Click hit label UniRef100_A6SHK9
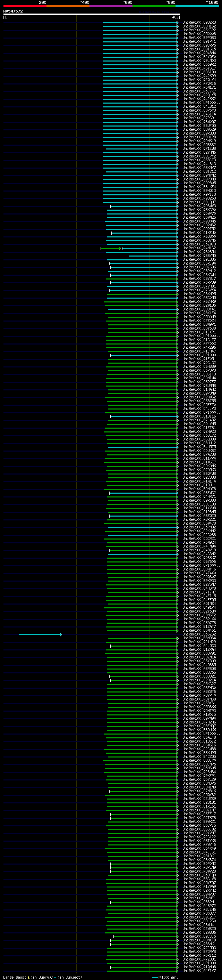222x980 pixels. coord(199,302)
